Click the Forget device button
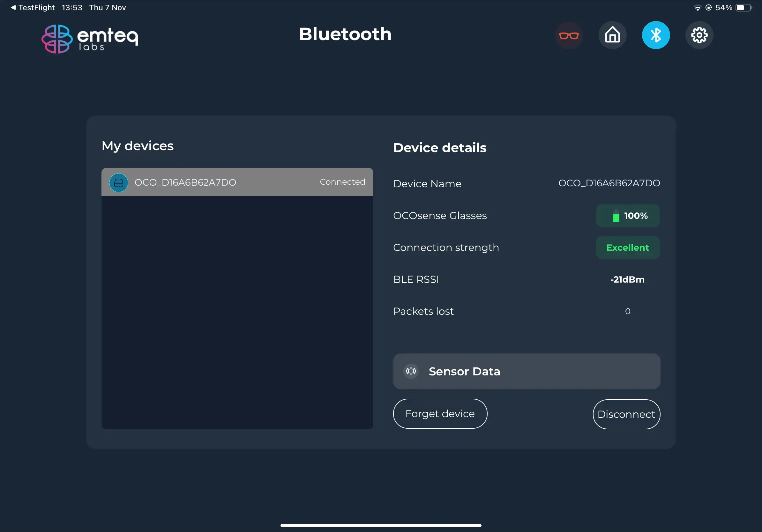 click(440, 413)
